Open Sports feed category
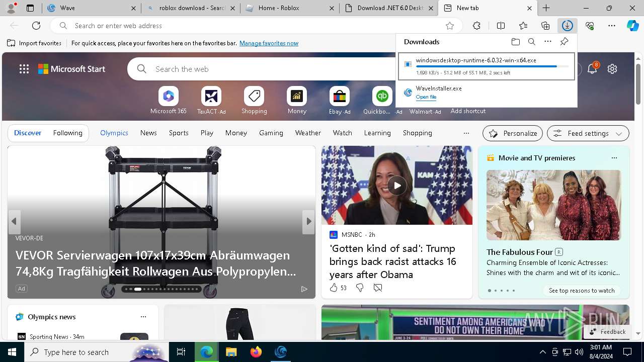Image resolution: width=644 pixels, height=362 pixels. pyautogui.click(x=179, y=133)
